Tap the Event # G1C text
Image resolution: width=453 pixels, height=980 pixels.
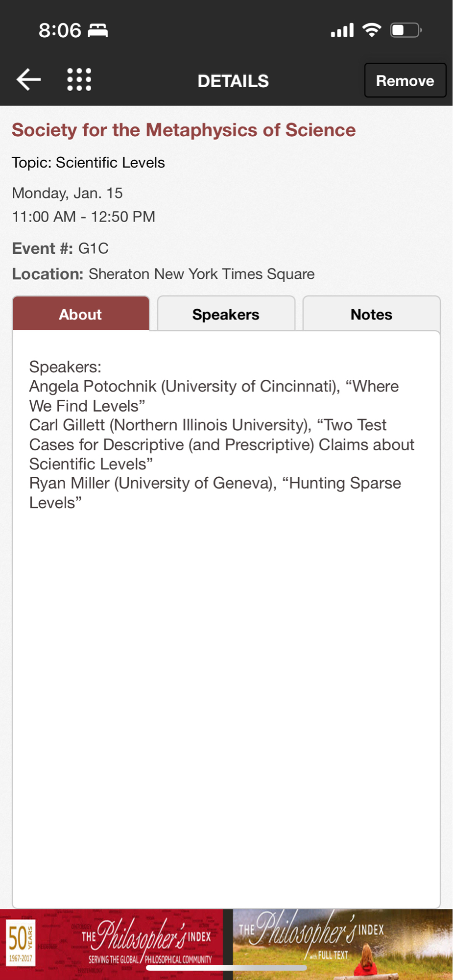point(60,248)
